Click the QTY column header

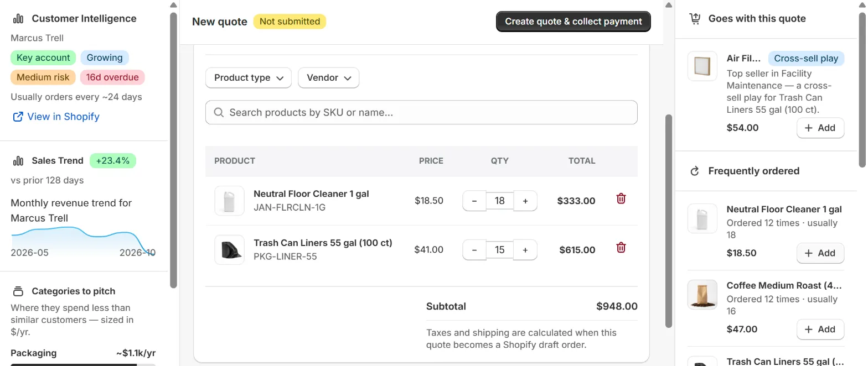pyautogui.click(x=499, y=161)
